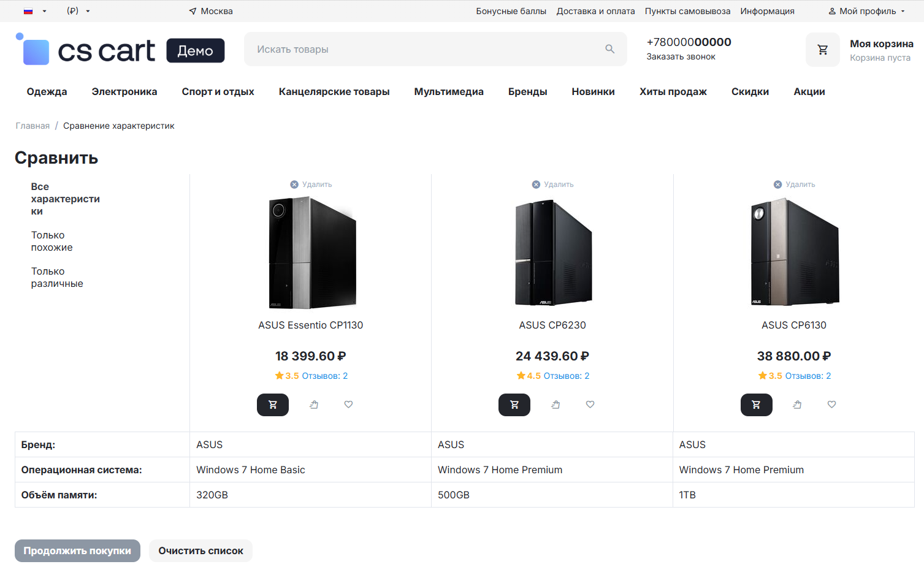Click Очистить список button

pos(200,550)
